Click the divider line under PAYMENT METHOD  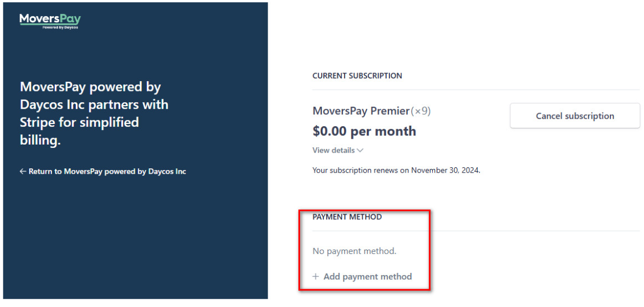(x=476, y=231)
